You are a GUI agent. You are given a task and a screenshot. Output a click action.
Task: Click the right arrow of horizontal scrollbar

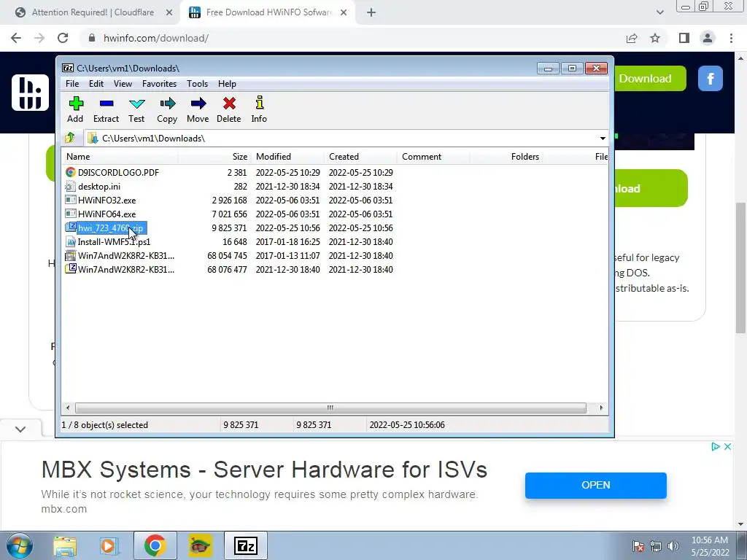[x=601, y=408]
